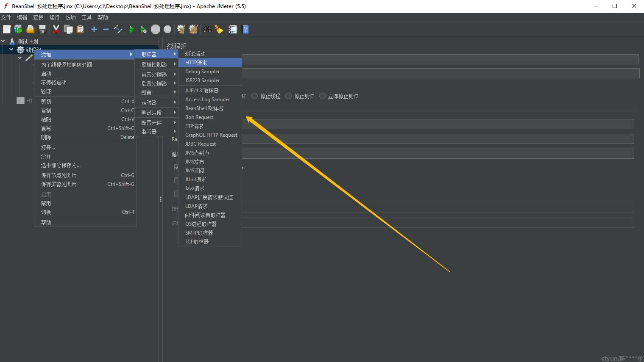The image size is (644, 362).
Task: Open the 工具 menu
Action: 86,17
